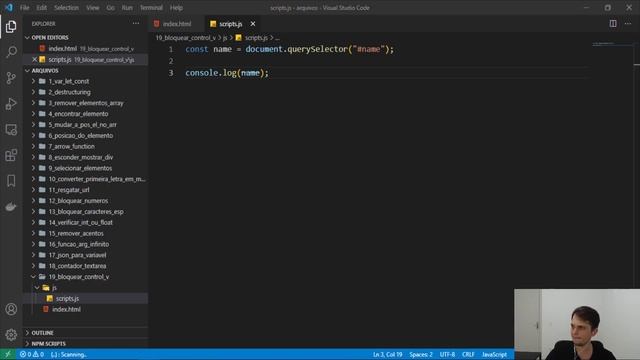Image resolution: width=640 pixels, height=360 pixels.
Task: Expand the 7_arrow_function folder
Action: (x=85, y=147)
